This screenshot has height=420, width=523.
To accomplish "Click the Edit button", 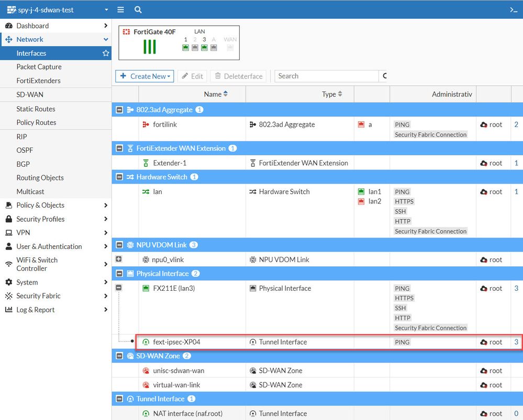I will (x=192, y=76).
